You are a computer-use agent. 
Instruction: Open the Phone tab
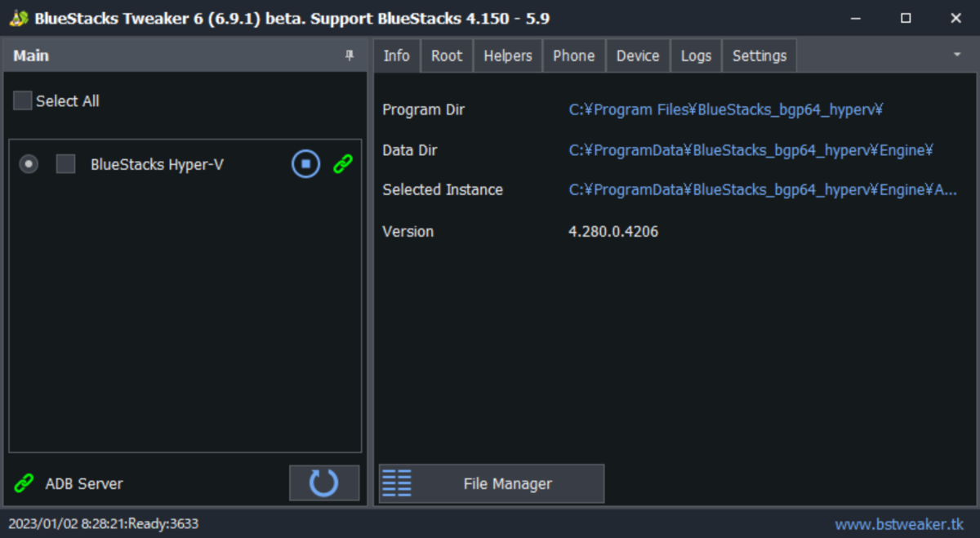click(574, 56)
